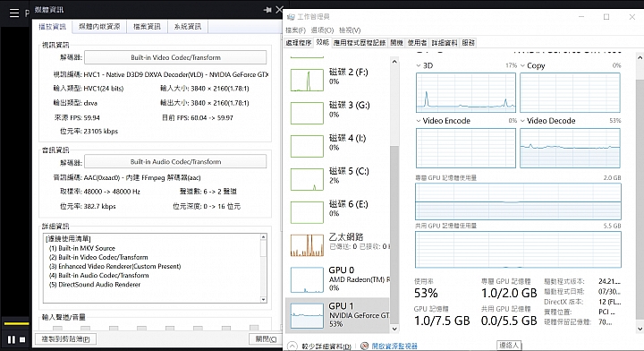This screenshot has width=644, height=351.
Task: Click the resource monitor icon beside the link
Action: tap(364, 346)
